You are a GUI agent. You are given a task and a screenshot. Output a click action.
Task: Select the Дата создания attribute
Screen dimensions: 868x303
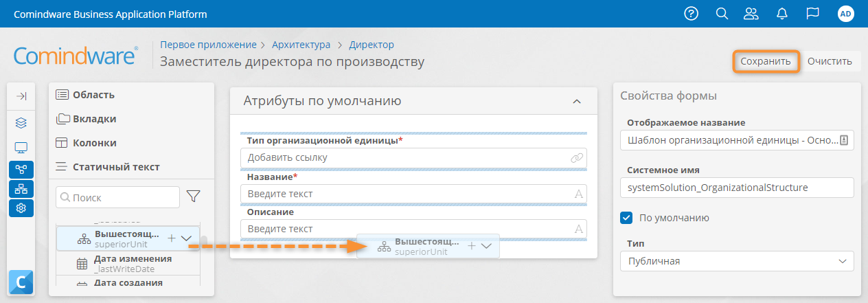click(x=128, y=282)
